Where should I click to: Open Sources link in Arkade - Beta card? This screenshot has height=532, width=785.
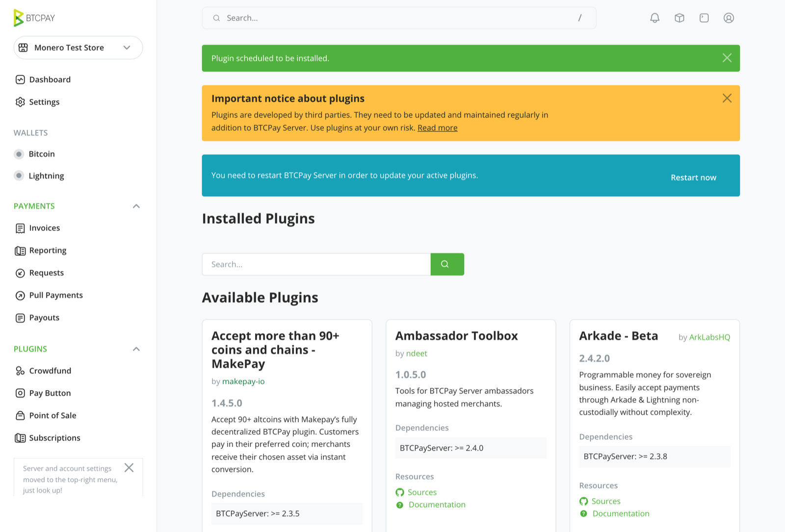pos(606,501)
